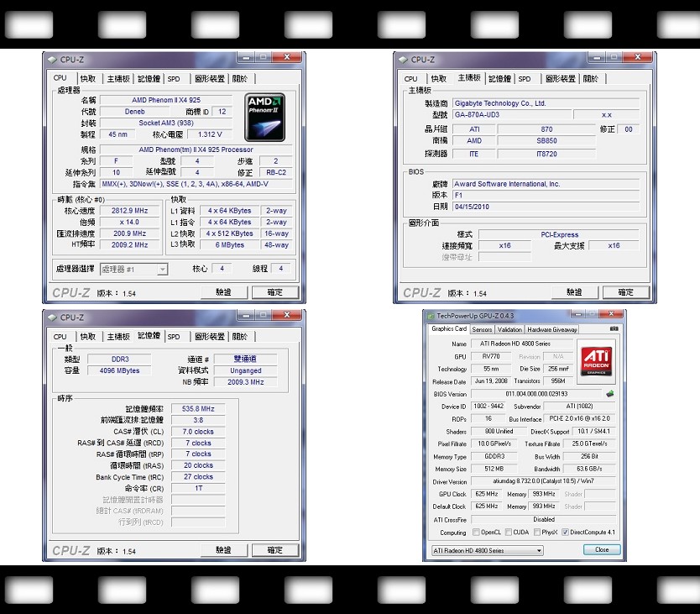Viewport: 700px width, 614px height.
Task: Open the 圖形裝置 tab in the CPU window
Action: 209,79
